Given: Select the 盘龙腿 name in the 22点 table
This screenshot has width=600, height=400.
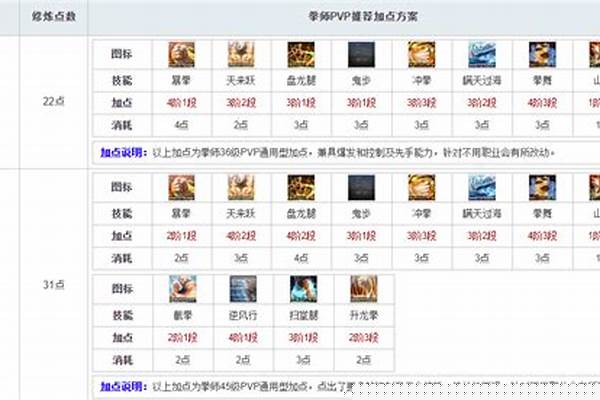Looking at the screenshot, I should pos(301,81).
